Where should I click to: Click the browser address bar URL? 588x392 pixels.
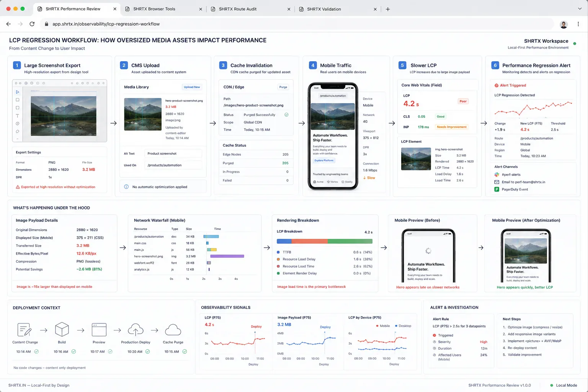point(106,24)
